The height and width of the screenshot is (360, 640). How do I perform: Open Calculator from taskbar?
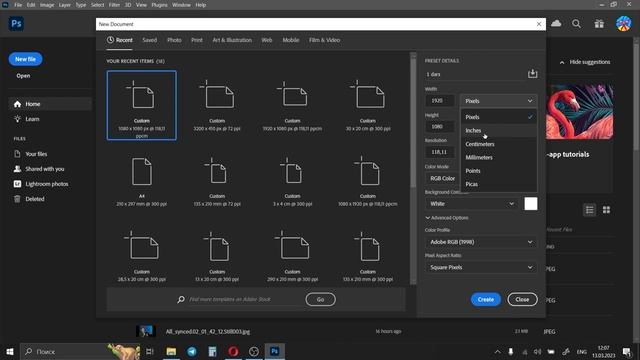[x=212, y=351]
